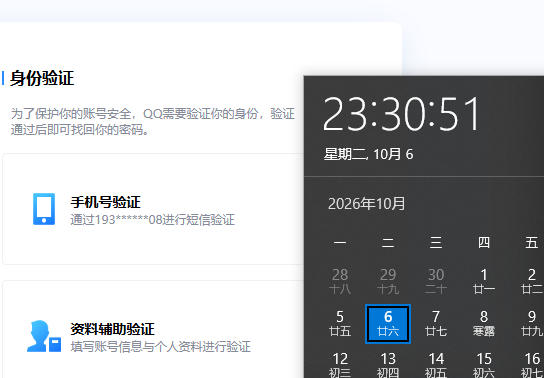Choose 资料辅助验证 option
The height and width of the screenshot is (378, 544).
[153, 329]
